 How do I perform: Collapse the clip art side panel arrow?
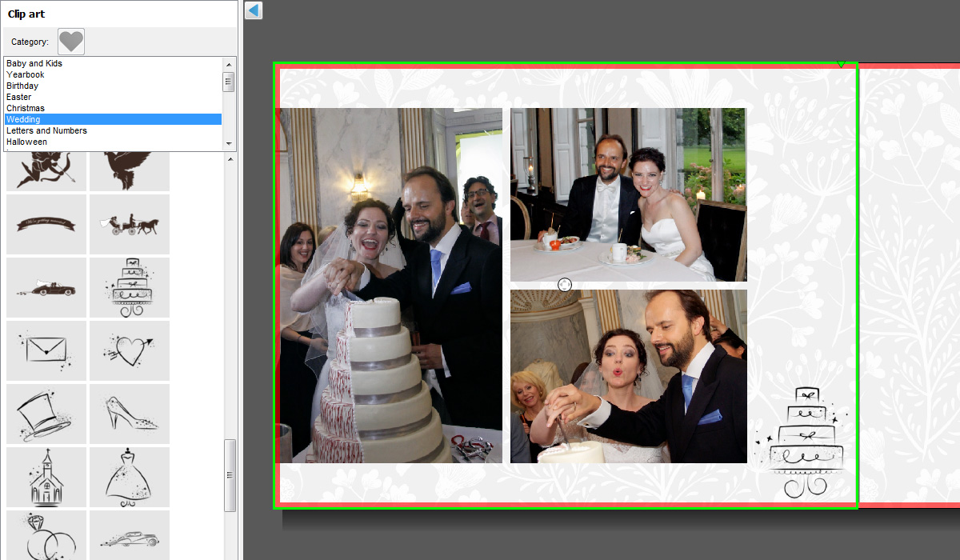pos(254,10)
